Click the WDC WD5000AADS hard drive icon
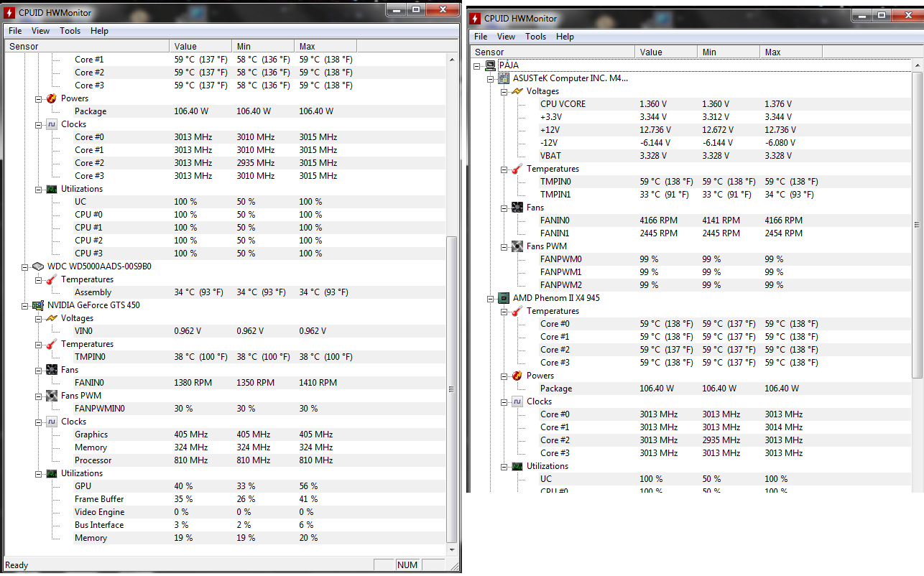 [38, 266]
